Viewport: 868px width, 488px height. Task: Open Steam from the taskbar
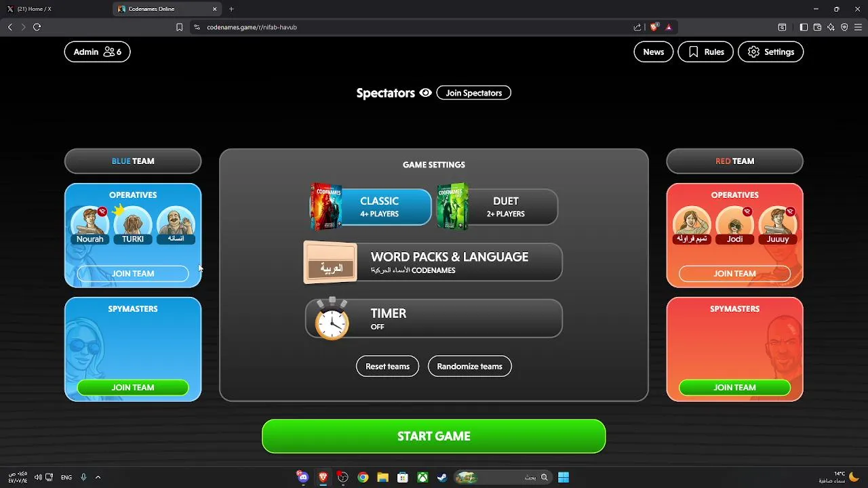(x=442, y=477)
